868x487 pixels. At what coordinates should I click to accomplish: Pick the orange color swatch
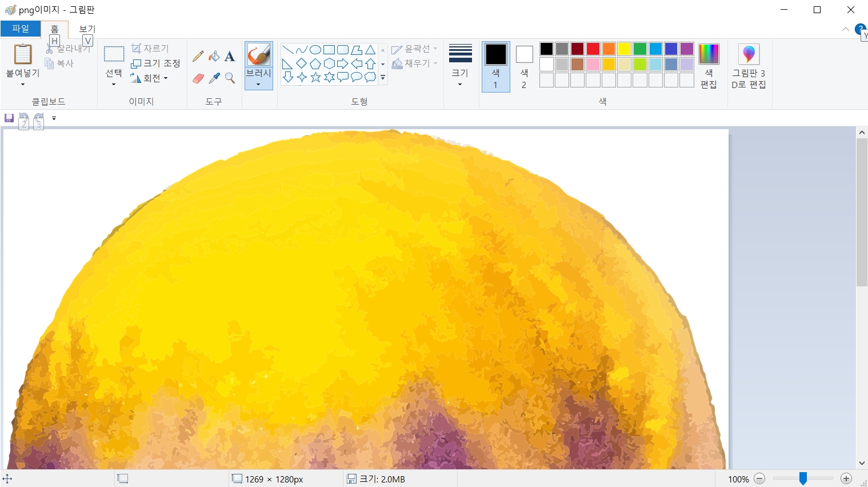tap(609, 49)
